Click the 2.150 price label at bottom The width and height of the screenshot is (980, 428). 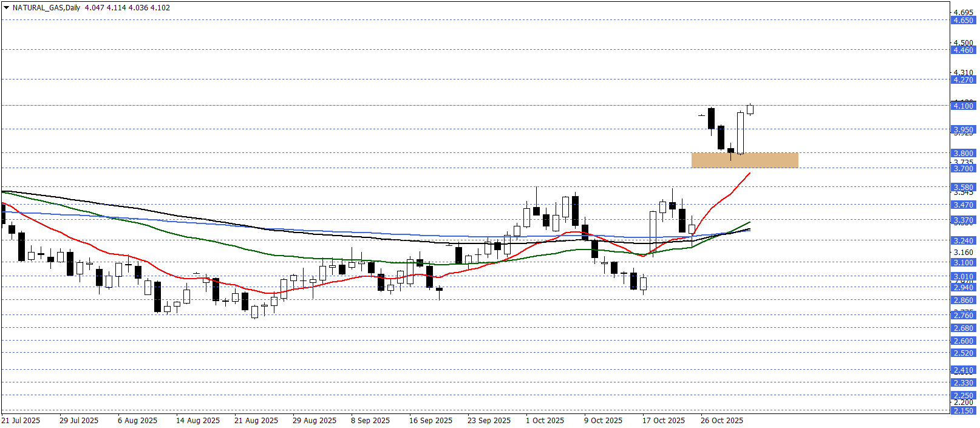(963, 411)
